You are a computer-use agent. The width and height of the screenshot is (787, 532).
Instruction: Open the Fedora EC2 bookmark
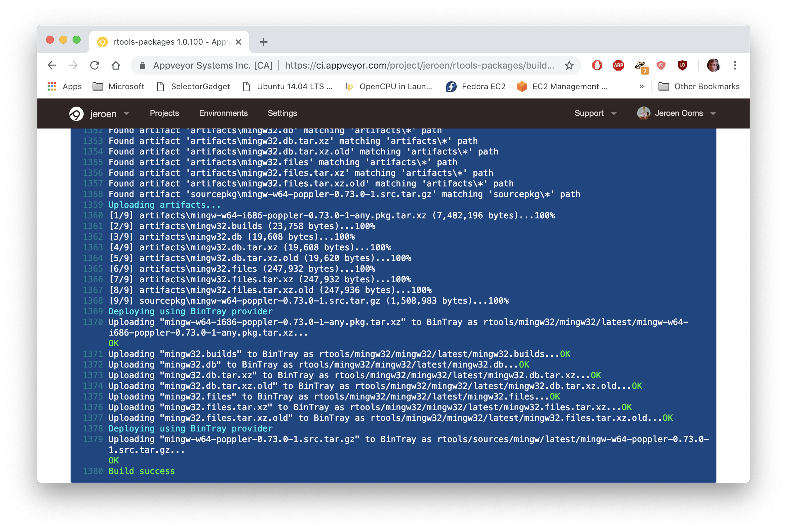tap(475, 87)
